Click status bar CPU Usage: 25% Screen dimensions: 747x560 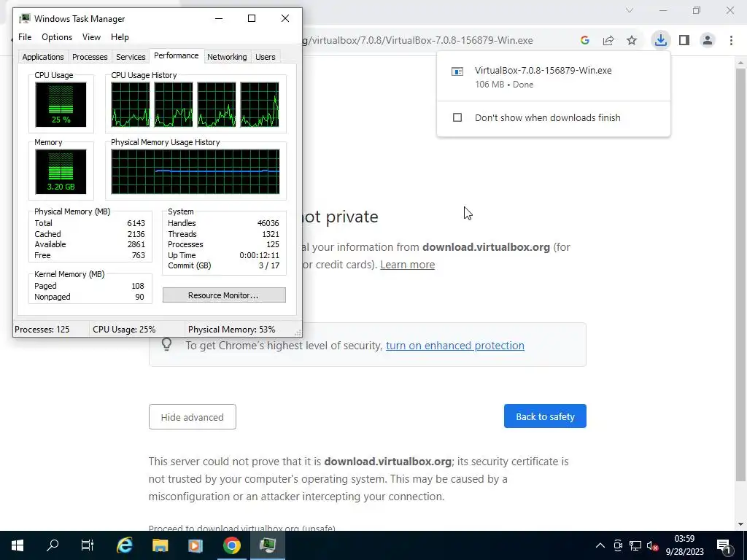pos(124,330)
